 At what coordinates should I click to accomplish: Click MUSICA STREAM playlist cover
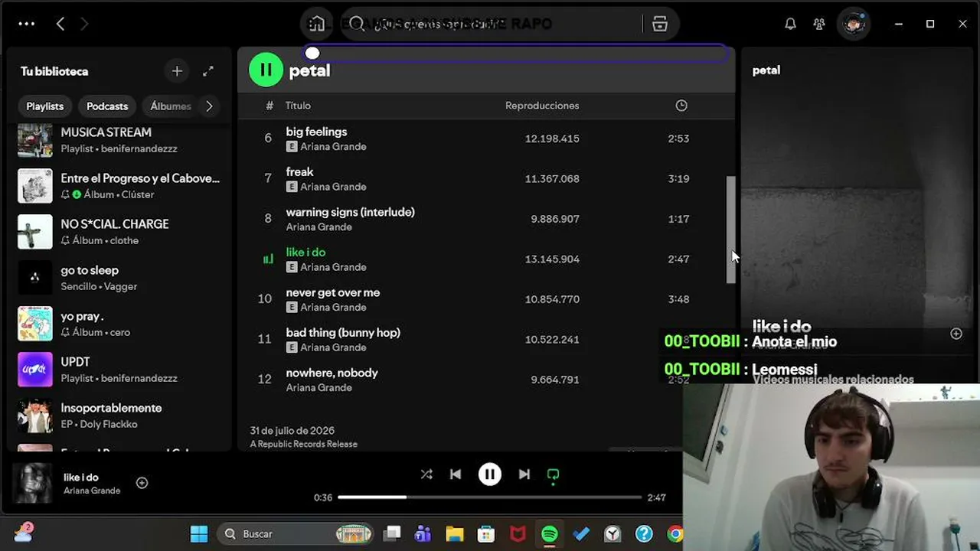[x=35, y=140]
